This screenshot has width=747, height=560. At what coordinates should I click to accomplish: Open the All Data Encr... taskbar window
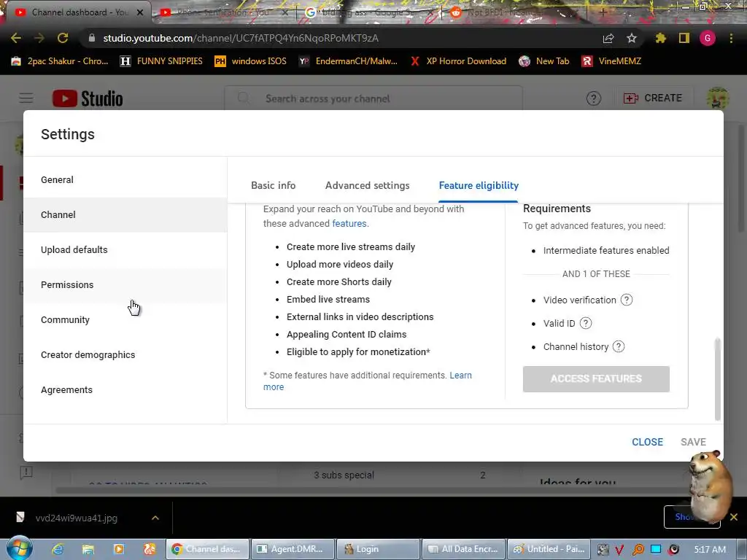[463, 549]
